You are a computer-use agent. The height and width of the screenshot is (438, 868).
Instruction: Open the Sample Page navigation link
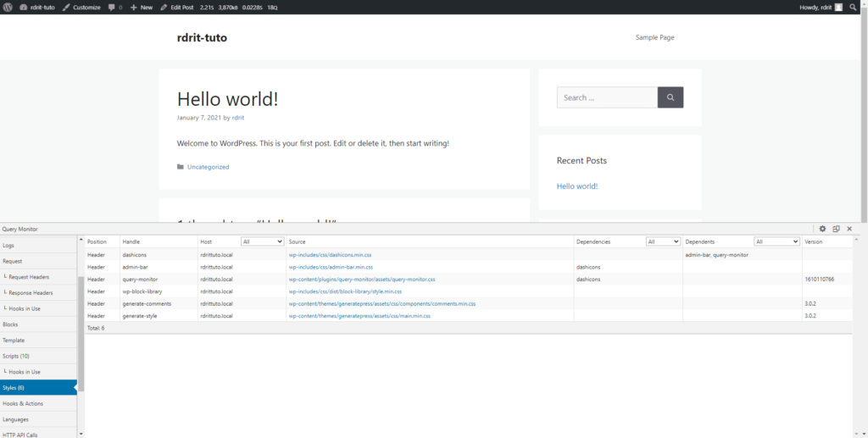[x=654, y=37]
